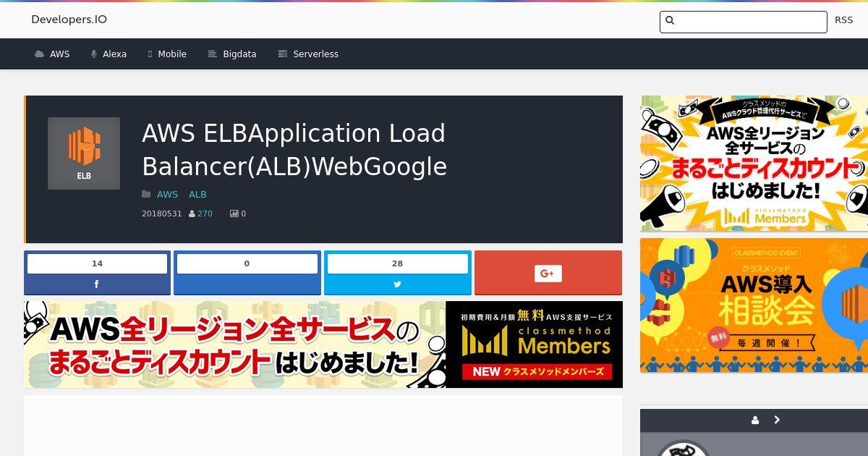868x456 pixels.
Task: Click the folder icon before category tags
Action: click(x=146, y=194)
